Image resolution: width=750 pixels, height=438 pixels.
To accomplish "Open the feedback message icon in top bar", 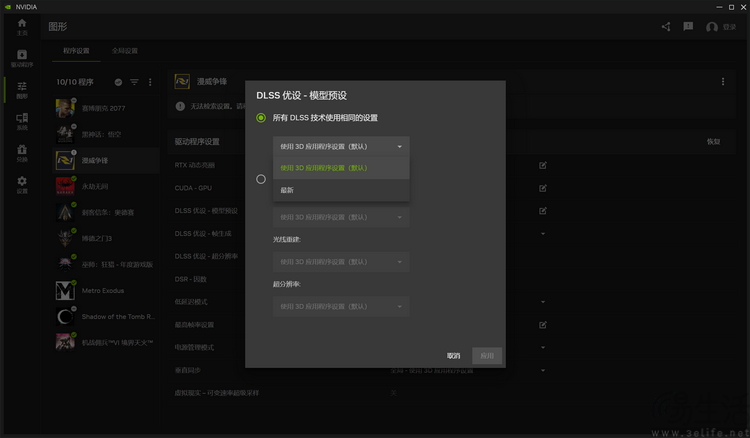I will pyautogui.click(x=688, y=26).
